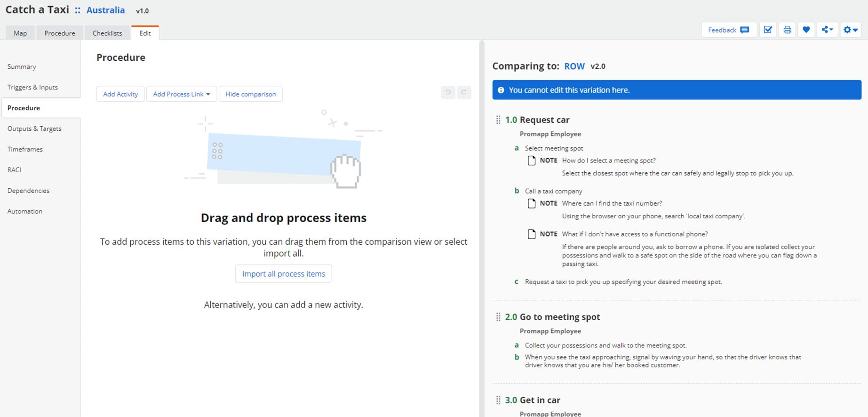The height and width of the screenshot is (417, 868).
Task: Grab the drag handle for 1.0 Request car
Action: coord(498,120)
